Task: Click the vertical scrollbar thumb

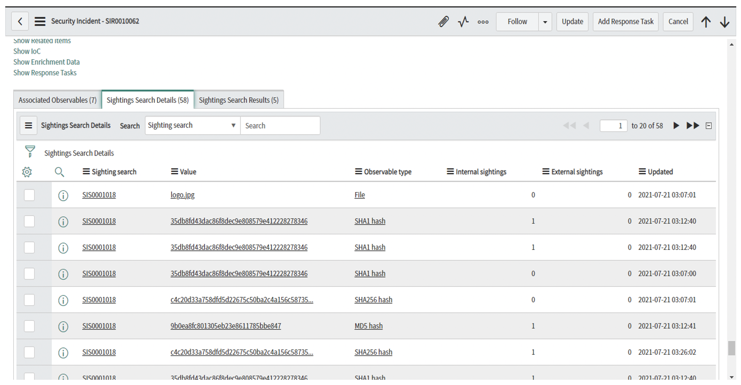Action: point(732,348)
